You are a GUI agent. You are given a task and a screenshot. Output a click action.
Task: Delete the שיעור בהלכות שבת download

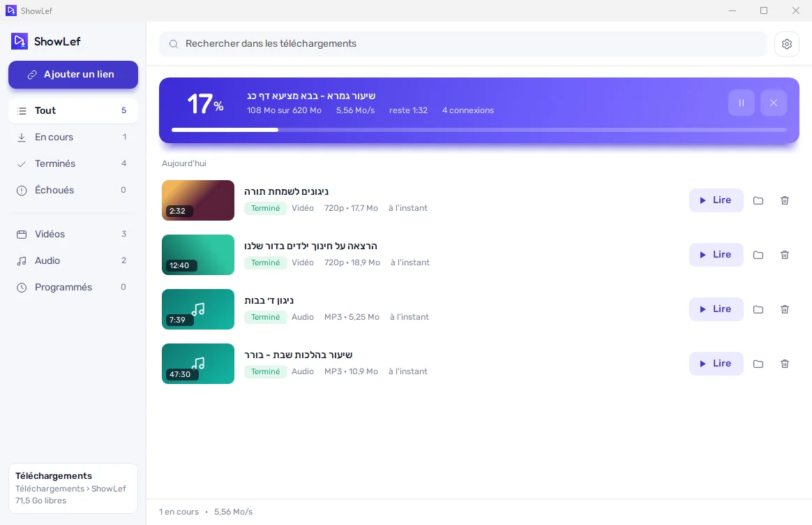coord(785,364)
